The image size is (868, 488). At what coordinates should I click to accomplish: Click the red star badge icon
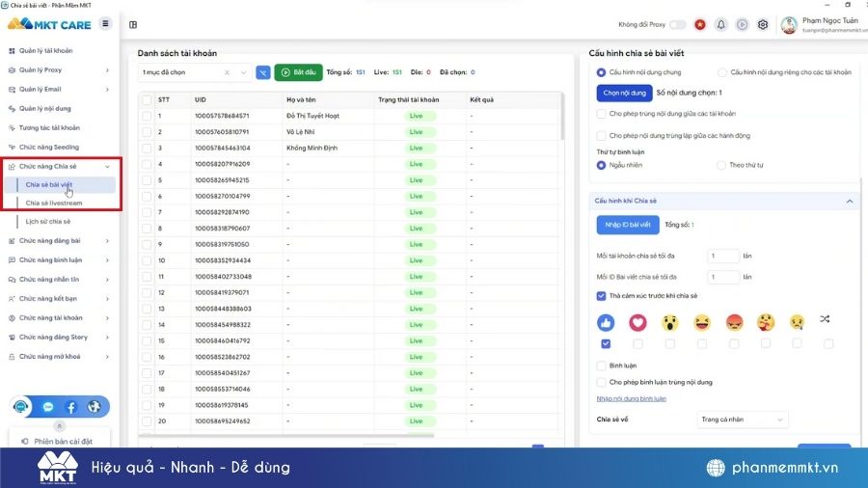[700, 24]
